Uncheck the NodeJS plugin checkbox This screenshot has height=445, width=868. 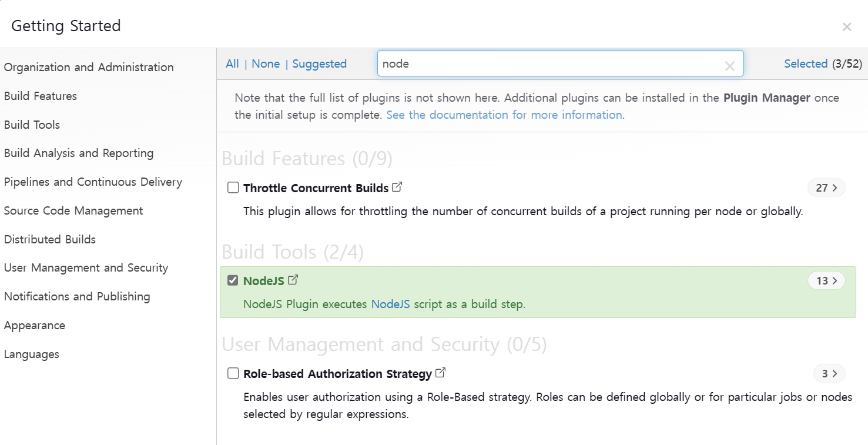point(233,280)
